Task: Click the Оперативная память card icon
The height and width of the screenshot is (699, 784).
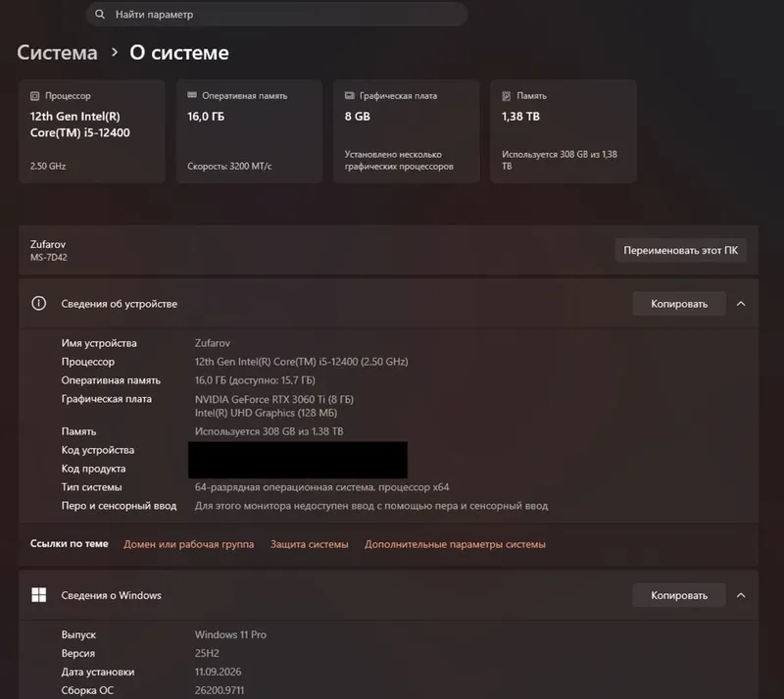Action: 191,95
